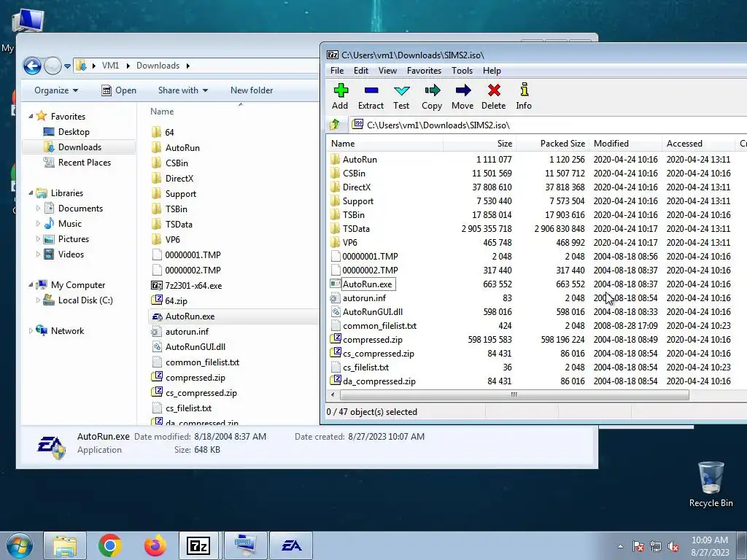Click the muted volume tray icon
The height and width of the screenshot is (560, 747).
point(673,547)
